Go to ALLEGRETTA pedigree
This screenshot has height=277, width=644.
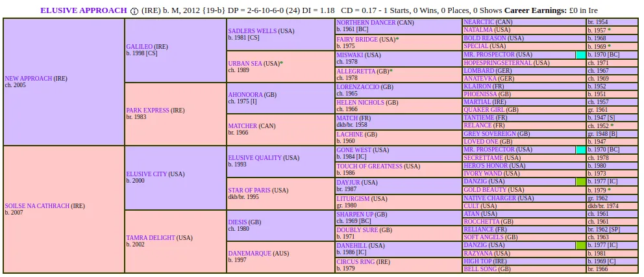click(x=356, y=72)
